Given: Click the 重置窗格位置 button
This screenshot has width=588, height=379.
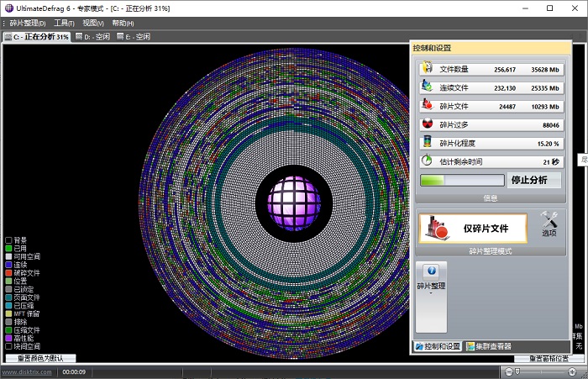Looking at the screenshot, I should point(549,359).
